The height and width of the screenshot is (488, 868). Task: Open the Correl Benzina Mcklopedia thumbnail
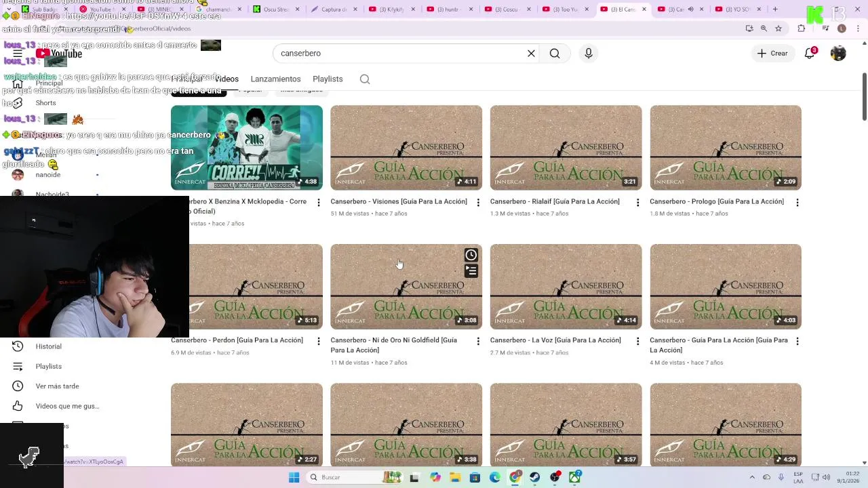[247, 148]
